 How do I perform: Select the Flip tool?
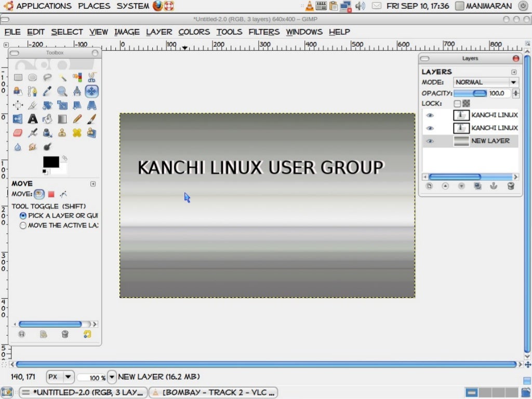(x=18, y=119)
